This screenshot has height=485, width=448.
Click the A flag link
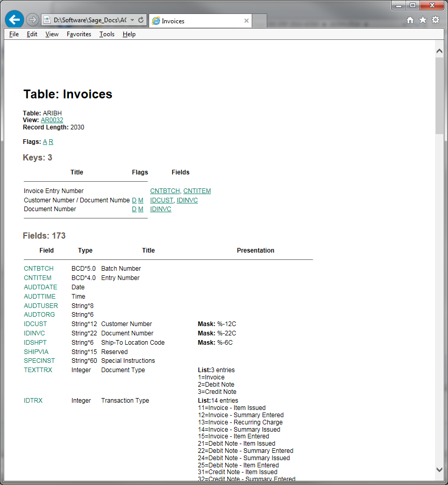point(45,142)
